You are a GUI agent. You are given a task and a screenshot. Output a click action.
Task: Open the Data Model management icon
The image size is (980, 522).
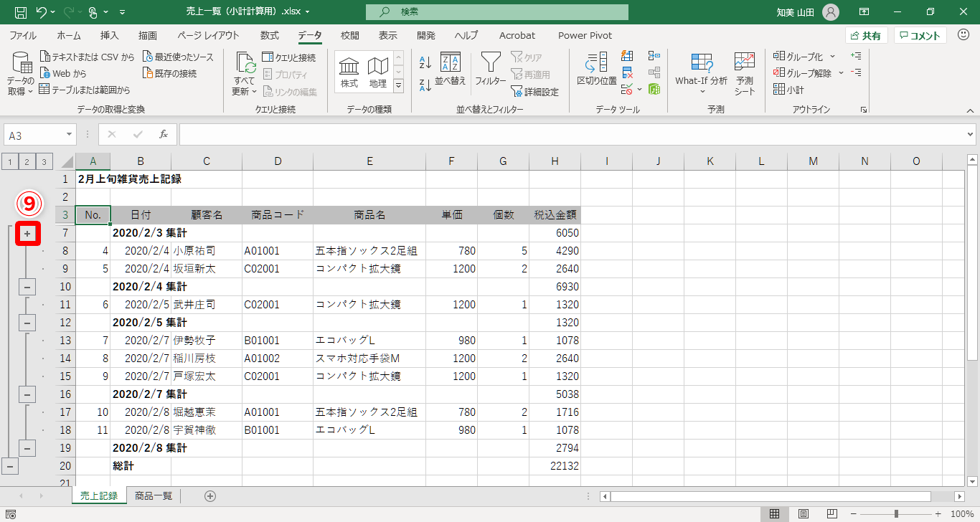654,89
